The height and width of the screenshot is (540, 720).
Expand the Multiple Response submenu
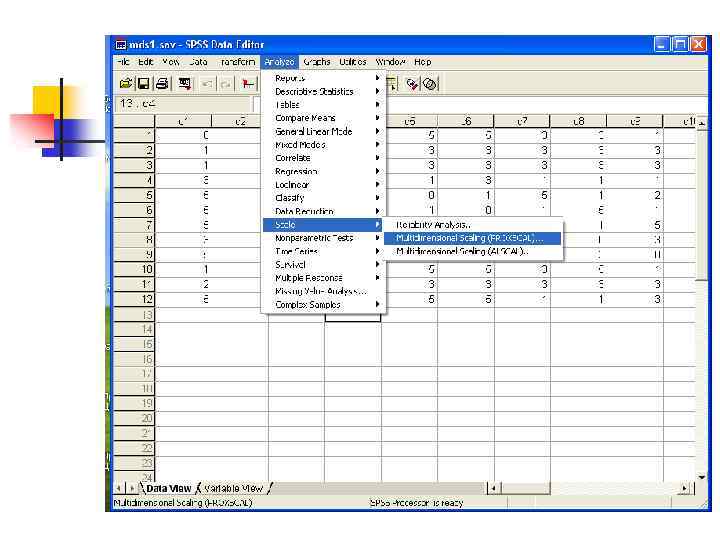coord(323,278)
